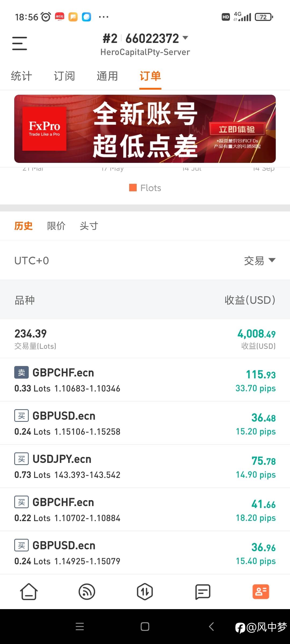Open the 交易 filter dropdown

(x=259, y=261)
